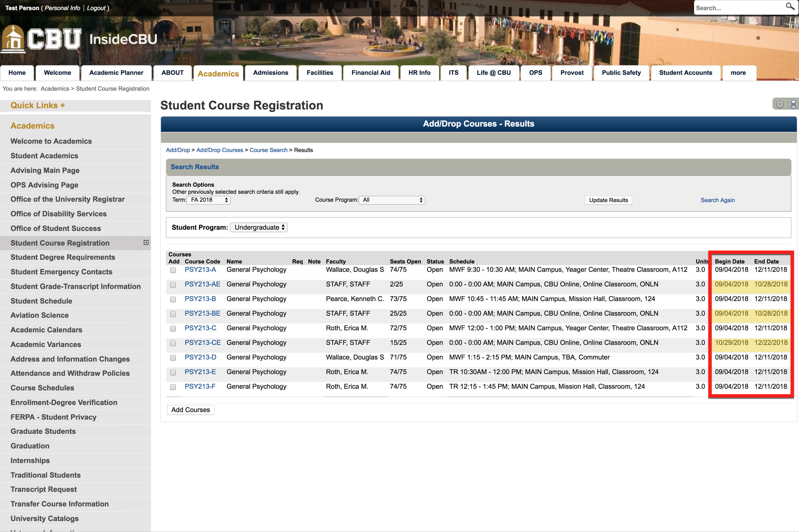Select the PSY213-CE course checkbox
The height and width of the screenshot is (532, 799).
[x=173, y=343]
